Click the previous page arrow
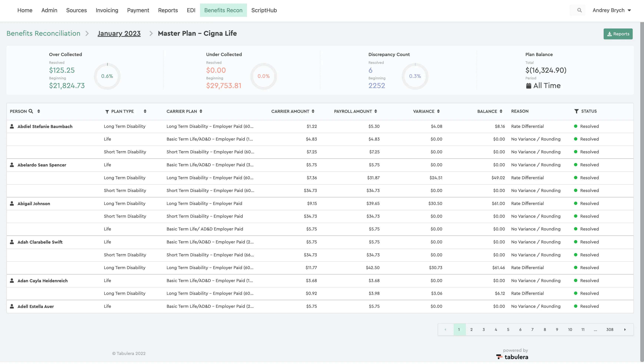The width and height of the screenshot is (644, 364). pyautogui.click(x=445, y=329)
